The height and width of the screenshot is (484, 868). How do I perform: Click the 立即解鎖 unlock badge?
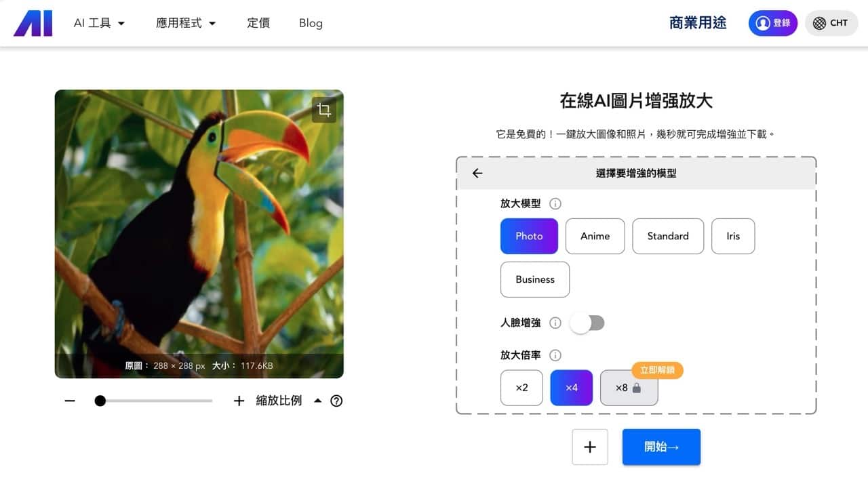(657, 370)
